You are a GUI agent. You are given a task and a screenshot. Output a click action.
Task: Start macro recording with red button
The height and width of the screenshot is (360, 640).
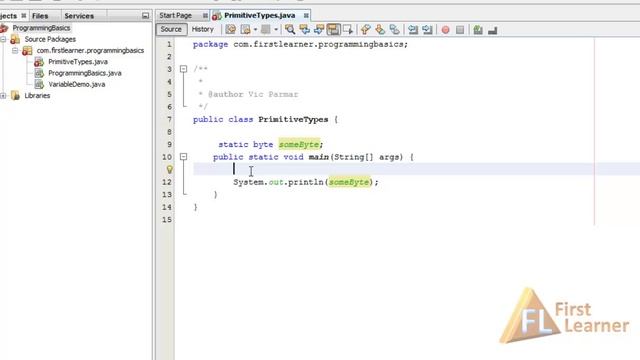point(445,30)
